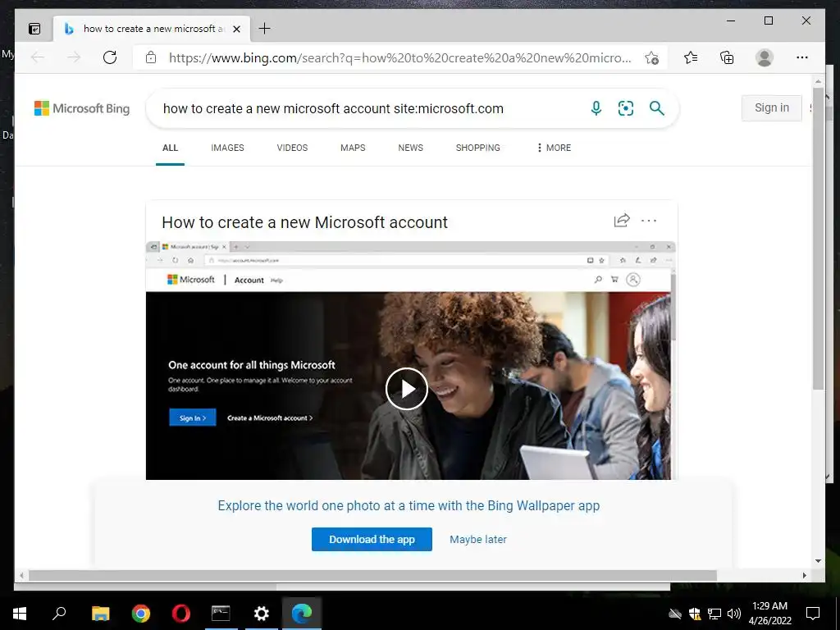
Task: Open Windows Security tray icon
Action: 695,614
